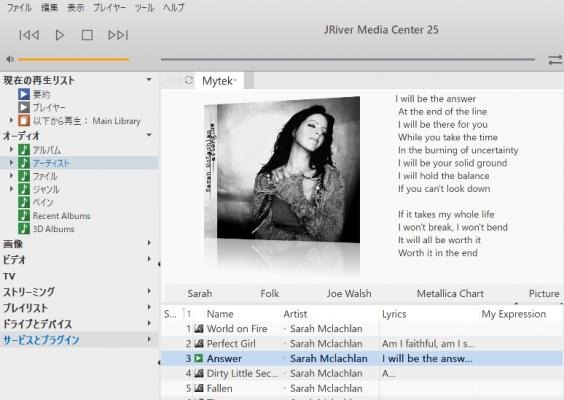Switch to the Mytek tab
The height and width of the screenshot is (400, 564).
point(219,81)
